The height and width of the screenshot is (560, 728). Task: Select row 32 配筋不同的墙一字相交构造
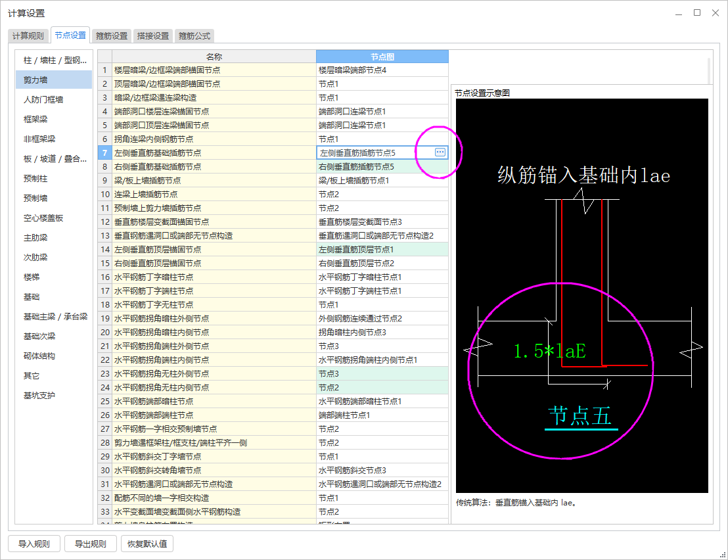click(x=214, y=498)
